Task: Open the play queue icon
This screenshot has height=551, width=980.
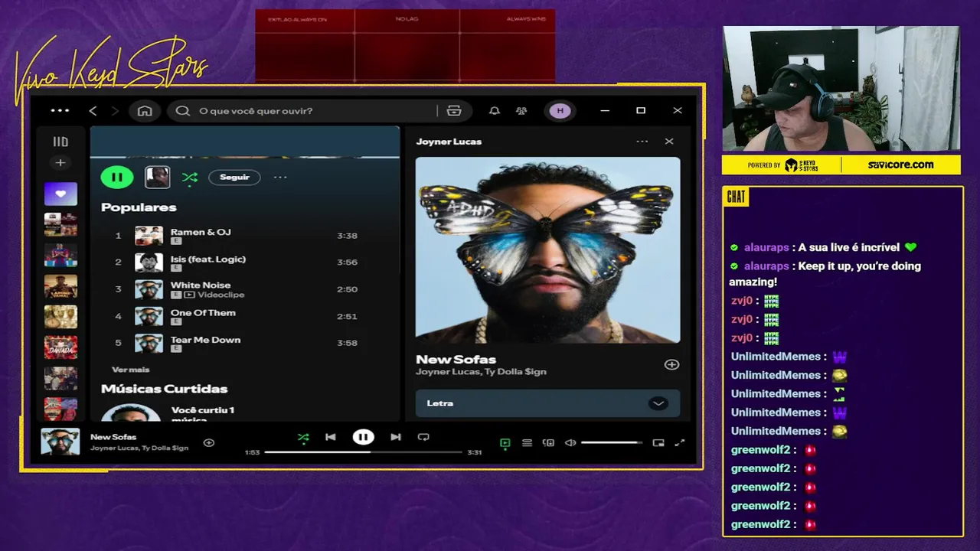Action: pyautogui.click(x=527, y=442)
